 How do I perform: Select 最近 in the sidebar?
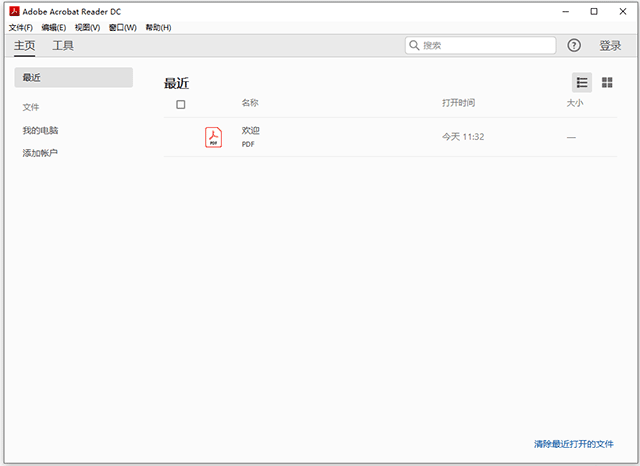coord(73,78)
